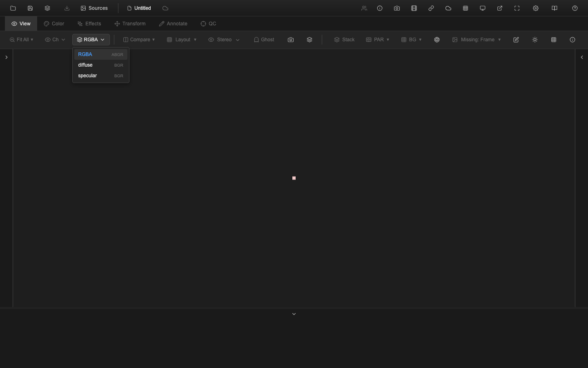Enter fullscreen with the expand icon
Screen dimensions: 588x368
pyautogui.click(x=517, y=8)
